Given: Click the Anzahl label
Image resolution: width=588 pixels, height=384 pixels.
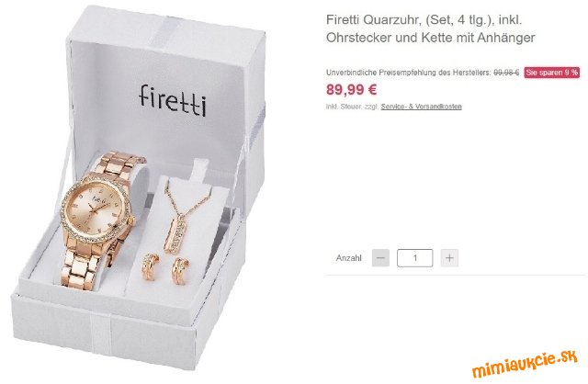Looking at the screenshot, I should pos(349,258).
